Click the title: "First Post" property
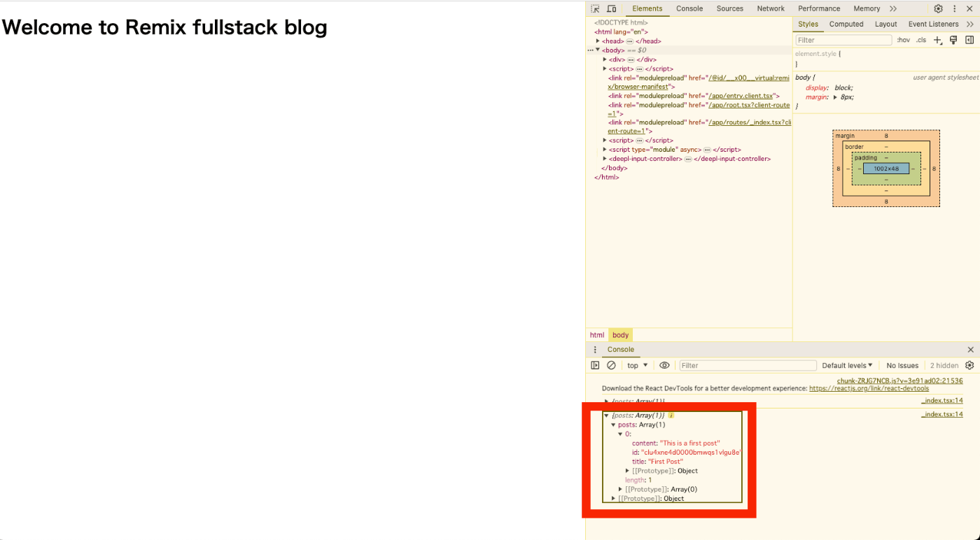Screen dimensions: 980x540 (657, 462)
